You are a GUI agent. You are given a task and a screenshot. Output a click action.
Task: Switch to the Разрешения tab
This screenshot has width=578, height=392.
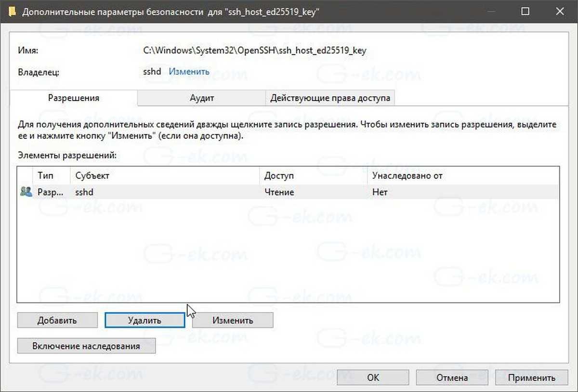[x=73, y=98]
